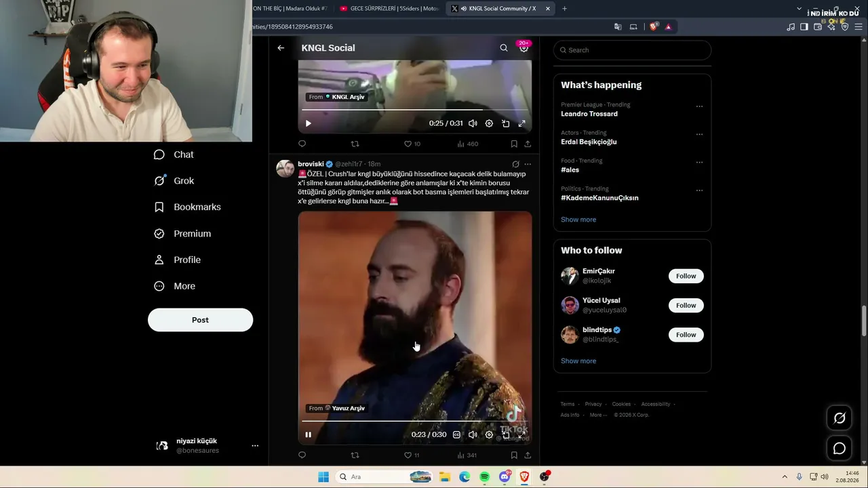Open broviski's profile avatar
This screenshot has height=488, width=868.
285,169
